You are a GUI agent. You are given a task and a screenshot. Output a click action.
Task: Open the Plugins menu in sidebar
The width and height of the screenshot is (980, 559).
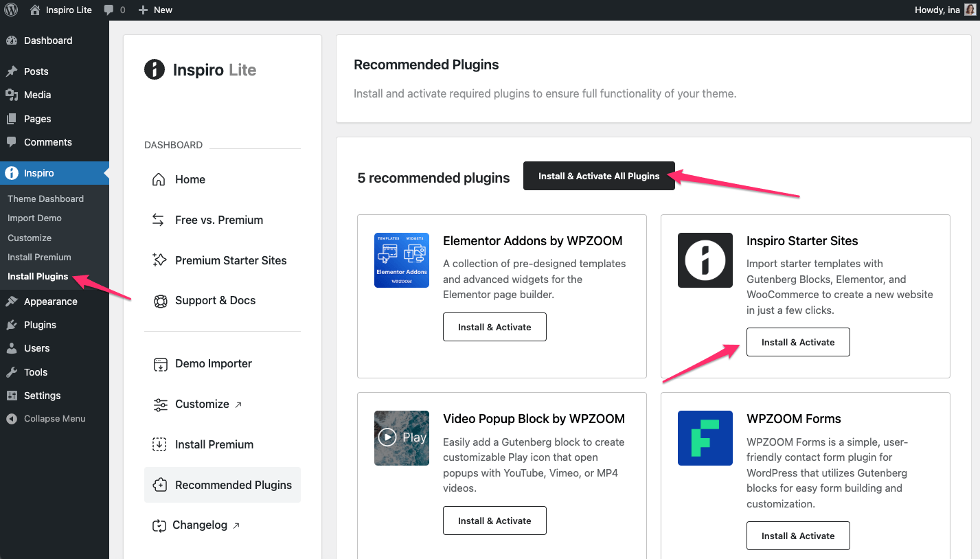tap(40, 325)
